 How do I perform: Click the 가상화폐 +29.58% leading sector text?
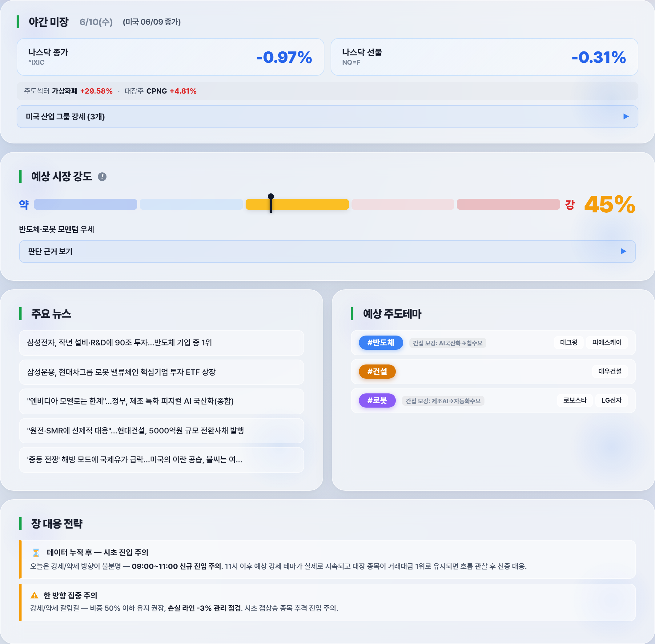(82, 91)
